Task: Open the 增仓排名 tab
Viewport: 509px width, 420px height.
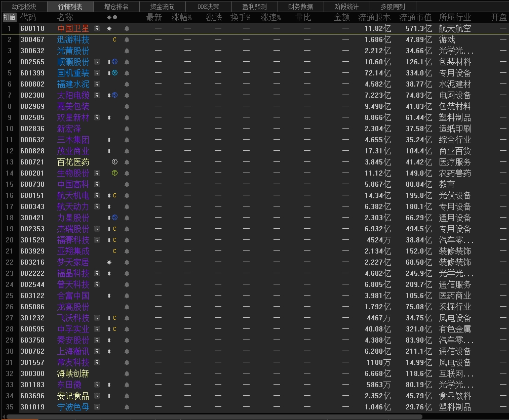Action: tap(116, 7)
